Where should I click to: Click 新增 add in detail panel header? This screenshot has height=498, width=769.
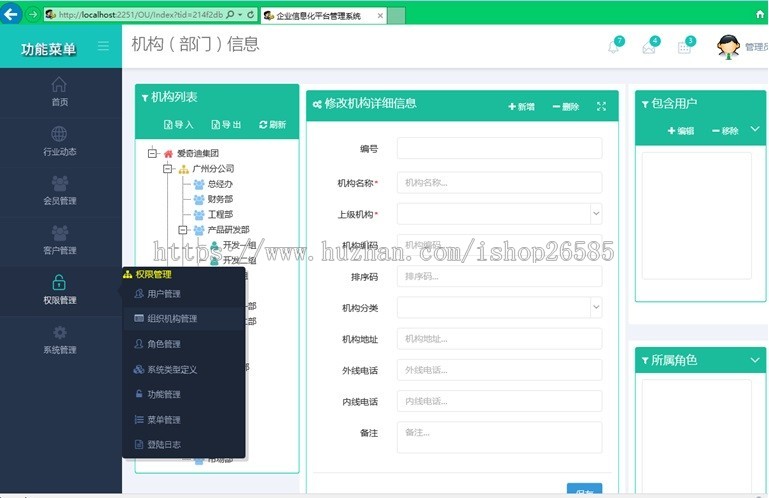(521, 106)
